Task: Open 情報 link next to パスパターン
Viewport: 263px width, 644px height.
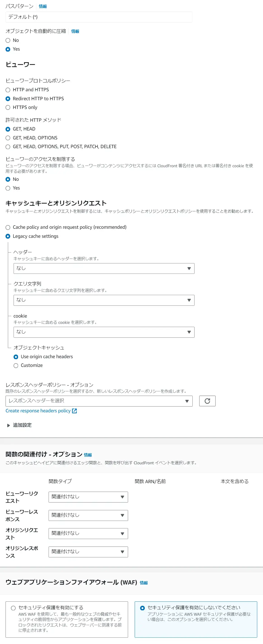Action: tap(43, 7)
